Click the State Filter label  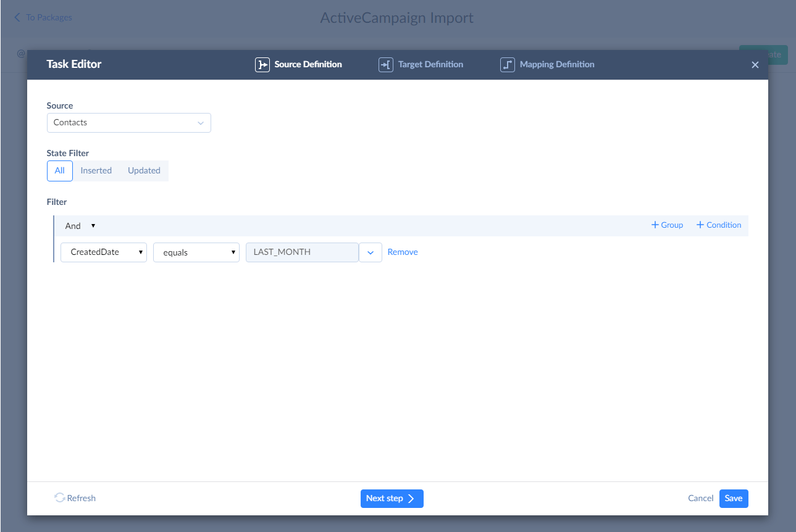point(68,153)
